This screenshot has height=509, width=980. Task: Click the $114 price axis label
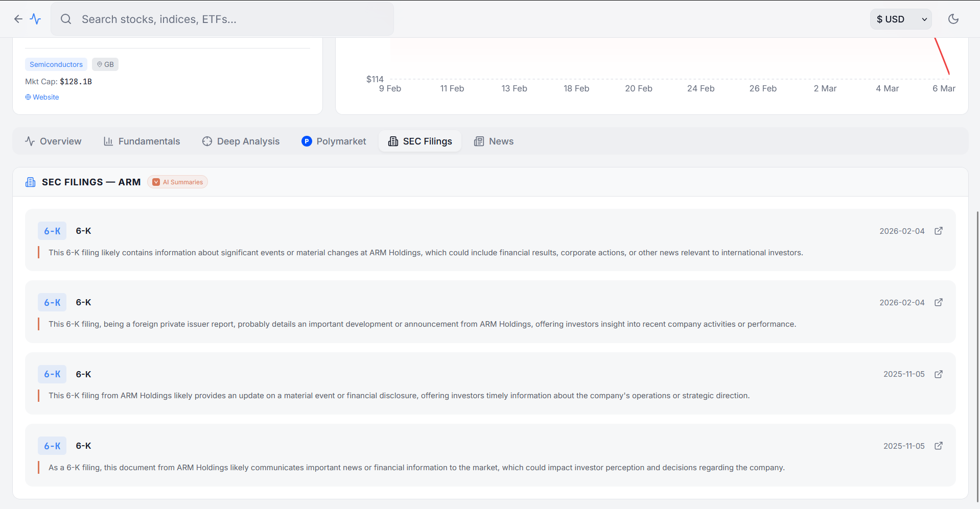pyautogui.click(x=375, y=79)
